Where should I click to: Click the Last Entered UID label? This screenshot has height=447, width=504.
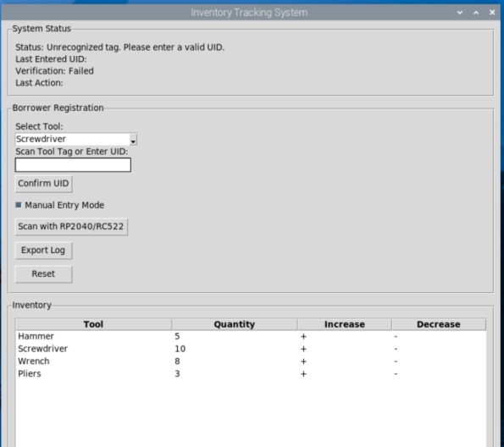coord(51,59)
